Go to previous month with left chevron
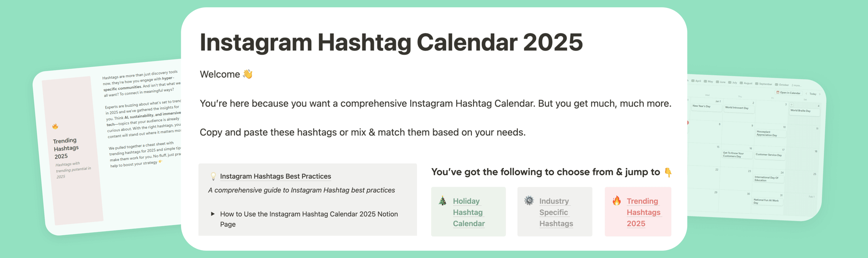The image size is (868, 258). 806,94
